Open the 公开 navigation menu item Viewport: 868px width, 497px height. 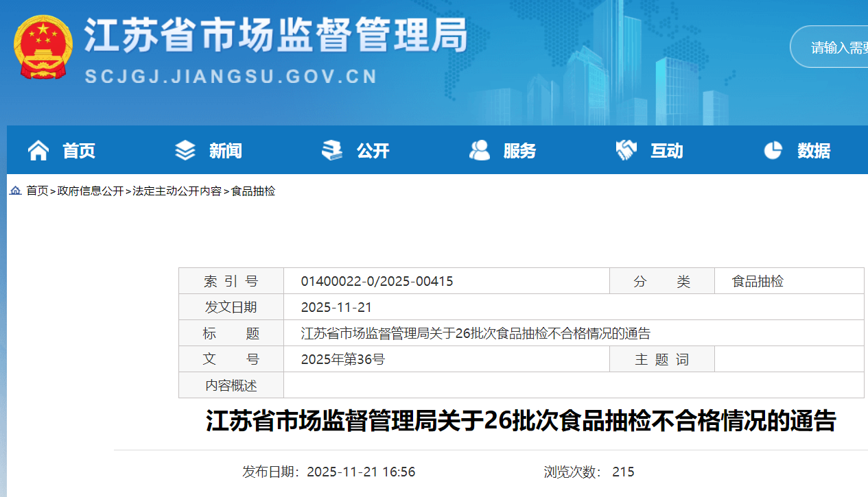click(x=373, y=151)
